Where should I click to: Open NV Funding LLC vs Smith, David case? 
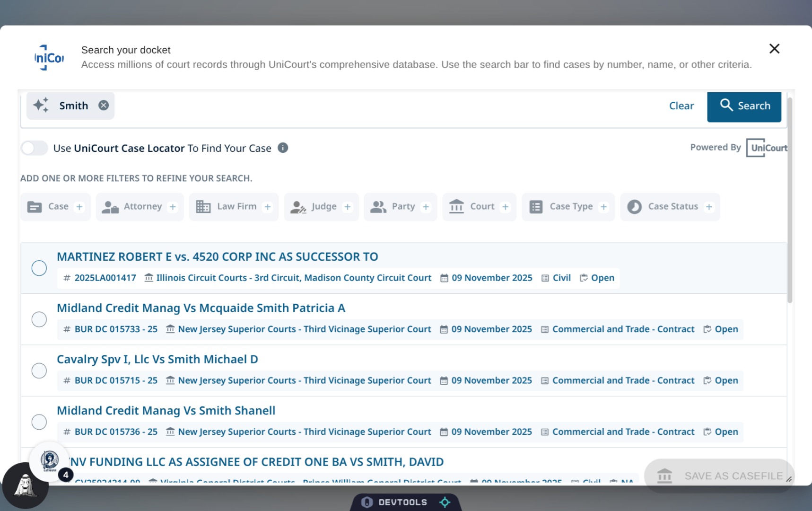(x=256, y=462)
